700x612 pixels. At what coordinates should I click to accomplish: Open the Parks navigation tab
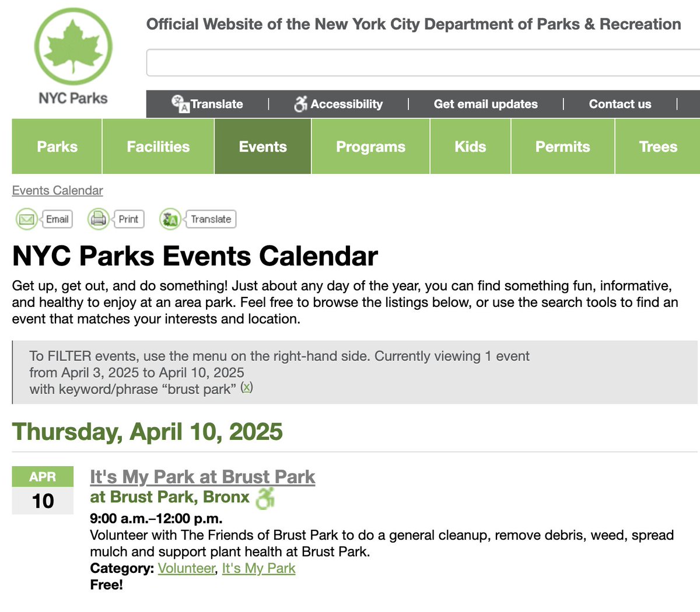point(57,146)
